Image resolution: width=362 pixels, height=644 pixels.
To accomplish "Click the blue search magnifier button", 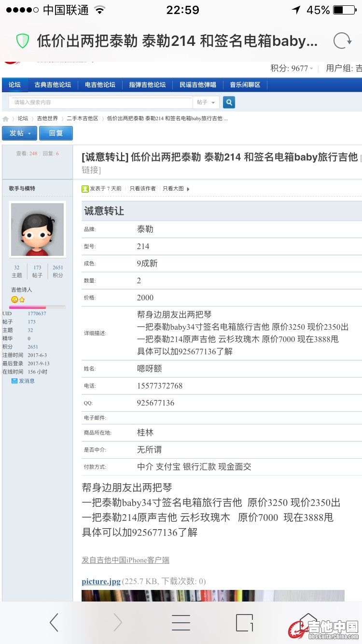I will click(x=229, y=102).
